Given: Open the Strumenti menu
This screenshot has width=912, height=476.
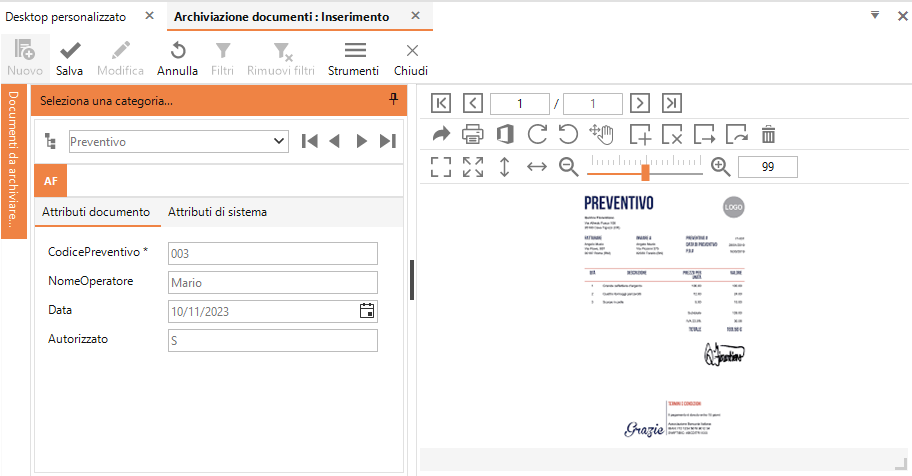Looking at the screenshot, I should pyautogui.click(x=354, y=58).
